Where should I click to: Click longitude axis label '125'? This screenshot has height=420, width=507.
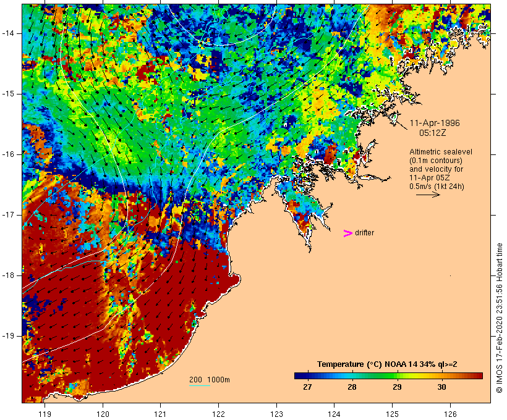pyautogui.click(x=392, y=414)
